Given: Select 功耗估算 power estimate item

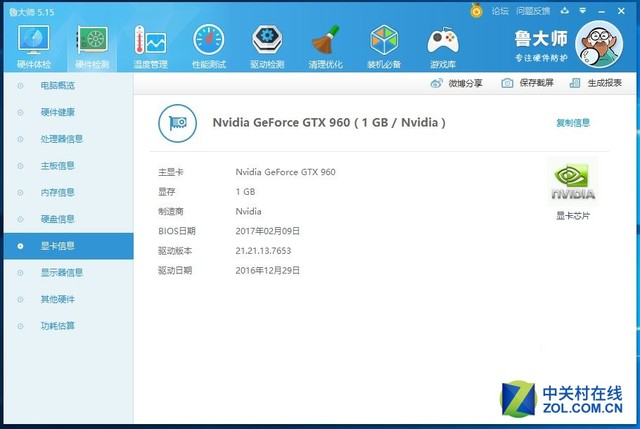Looking at the screenshot, I should point(57,325).
